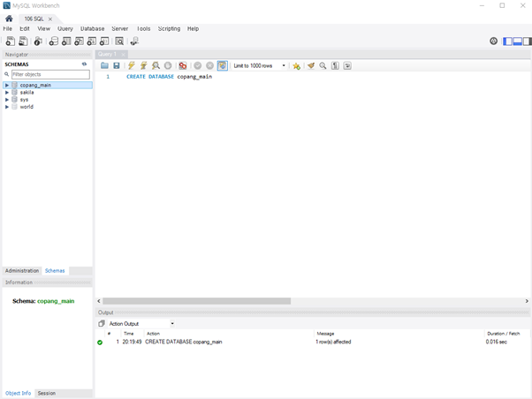The width and height of the screenshot is (532, 399).
Task: Select the sakila schema row
Action: (48, 92)
